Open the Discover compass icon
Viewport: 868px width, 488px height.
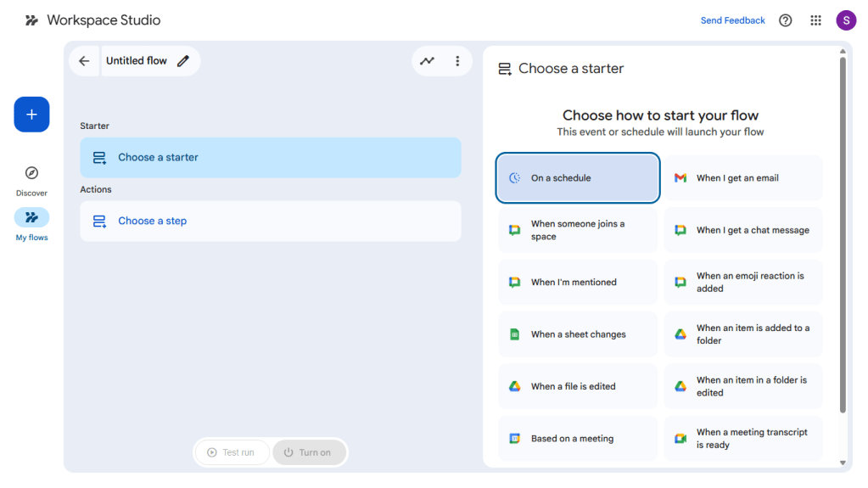click(x=31, y=173)
